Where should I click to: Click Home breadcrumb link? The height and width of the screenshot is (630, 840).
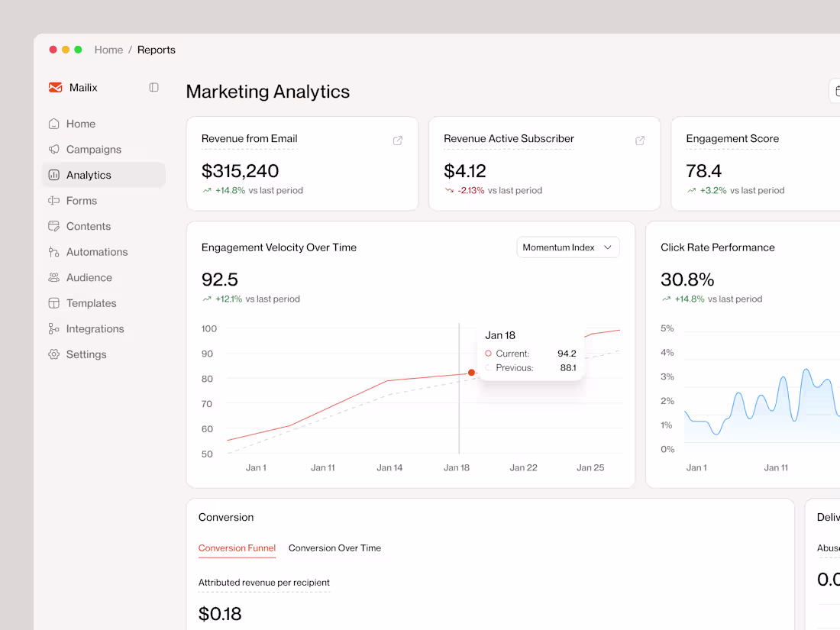(x=108, y=50)
